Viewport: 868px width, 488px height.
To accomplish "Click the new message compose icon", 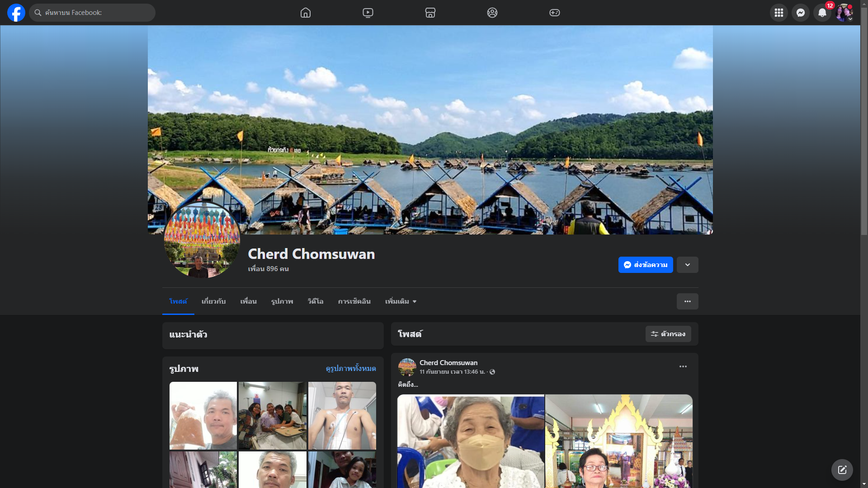I will [842, 470].
